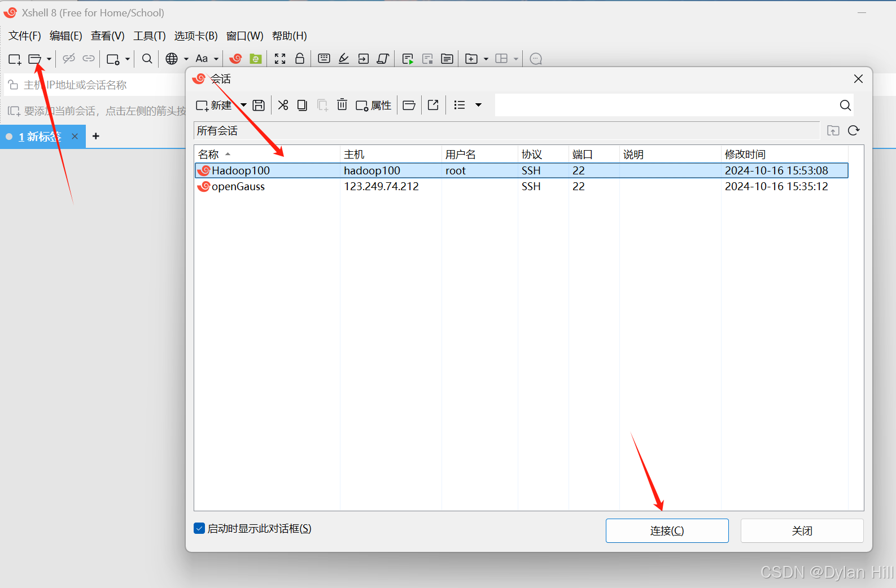Open session properties icon in main toolbar
The image size is (896, 588).
click(x=113, y=59)
